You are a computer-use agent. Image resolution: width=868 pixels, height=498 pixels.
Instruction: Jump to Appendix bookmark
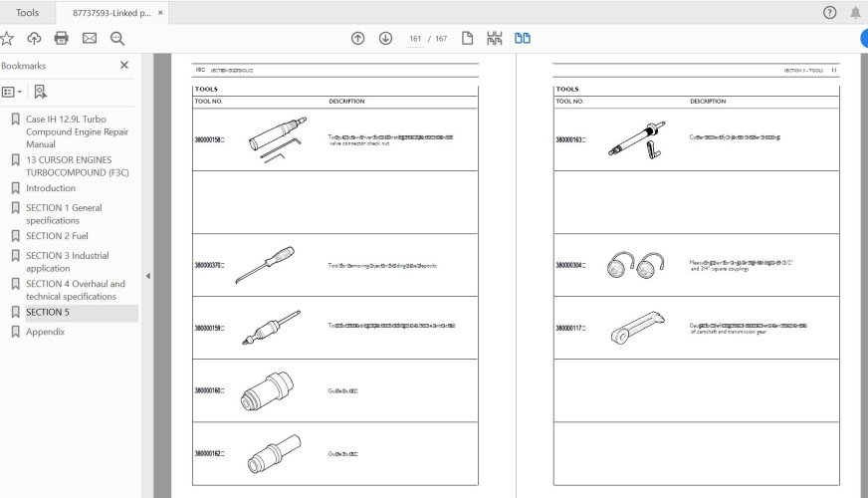point(45,332)
